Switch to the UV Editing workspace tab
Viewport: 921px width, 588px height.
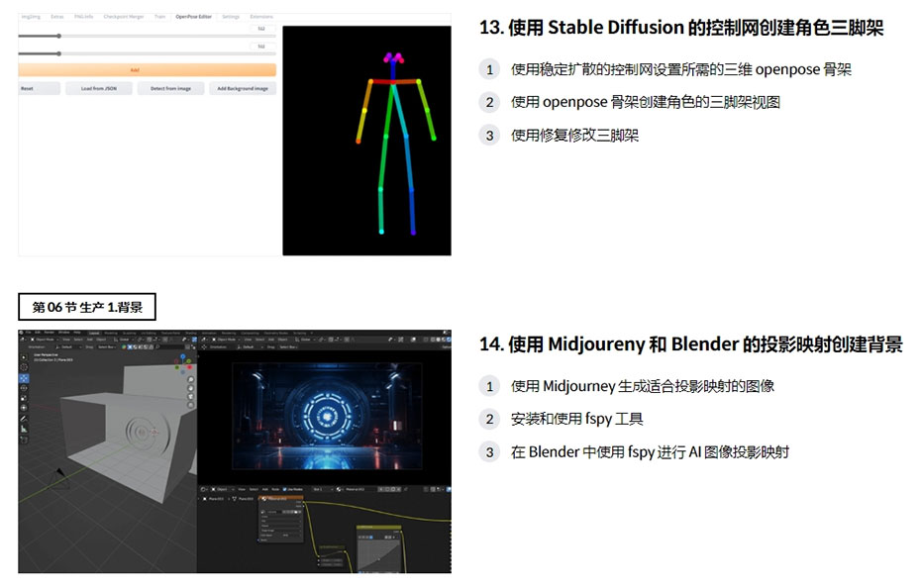[148, 333]
